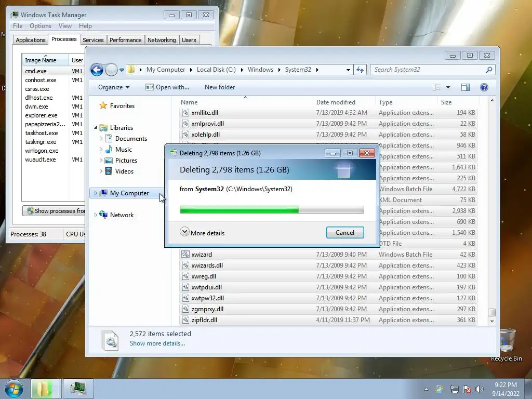Select file zipfldr.dll
The image size is (532, 399).
point(204,320)
